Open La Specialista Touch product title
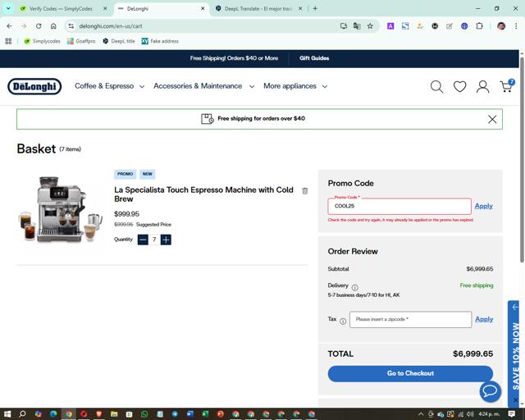The width and height of the screenshot is (525, 420). point(203,194)
